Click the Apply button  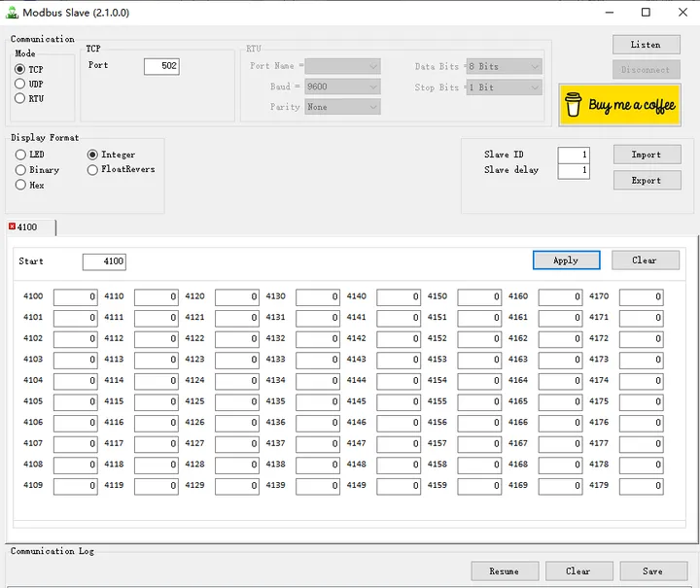point(566,260)
